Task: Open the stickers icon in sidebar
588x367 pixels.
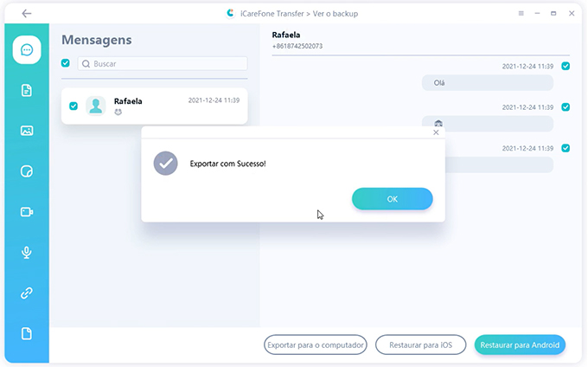Action: [x=27, y=171]
